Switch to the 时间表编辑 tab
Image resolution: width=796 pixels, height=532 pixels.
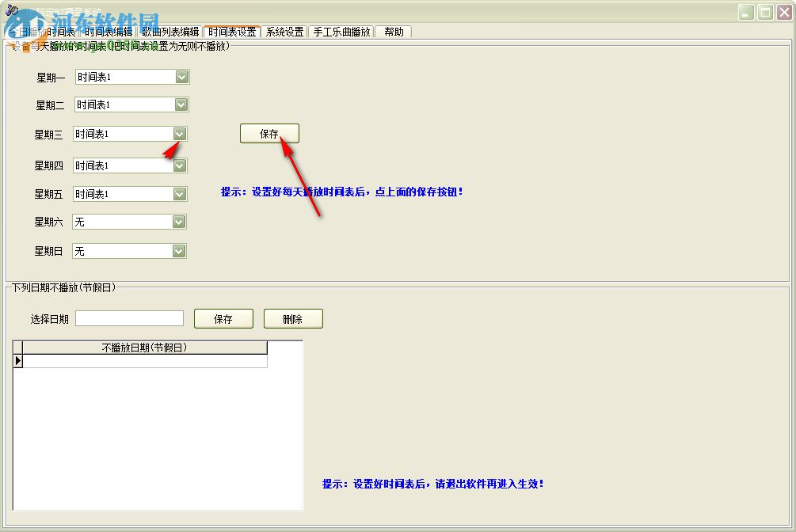[109, 32]
